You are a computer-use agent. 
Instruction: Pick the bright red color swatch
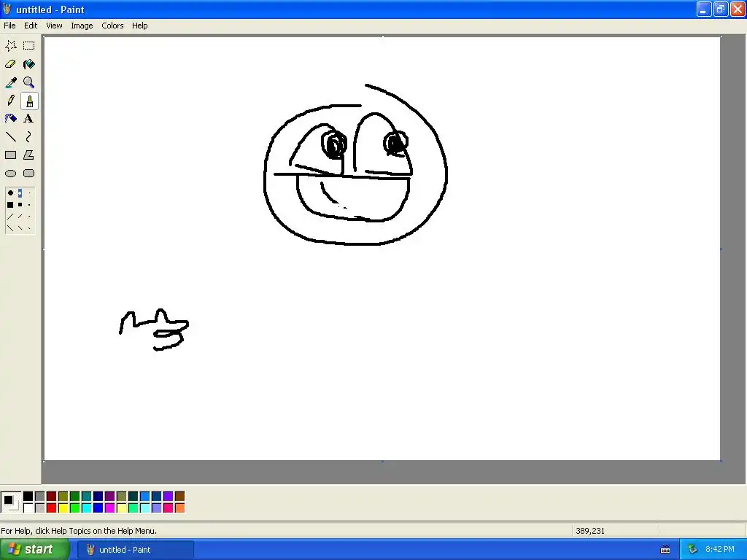[52, 508]
